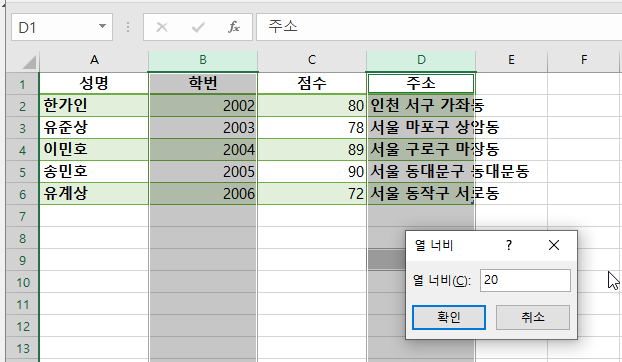Select row 13 header

pos(23,348)
